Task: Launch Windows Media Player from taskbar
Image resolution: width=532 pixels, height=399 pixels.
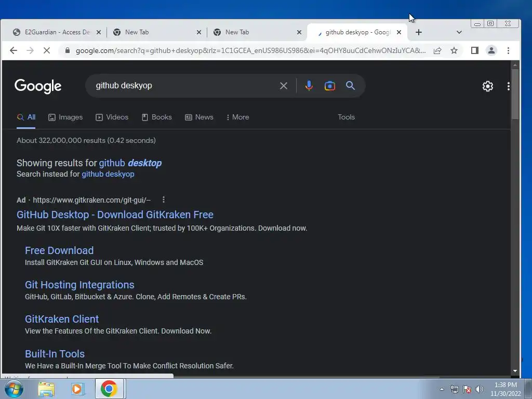Action: [77, 389]
